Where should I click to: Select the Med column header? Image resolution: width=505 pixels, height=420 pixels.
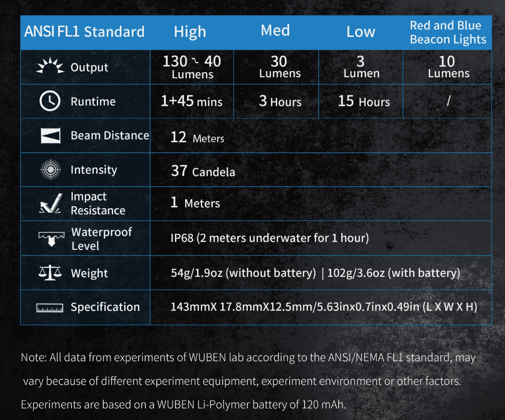coord(275,31)
